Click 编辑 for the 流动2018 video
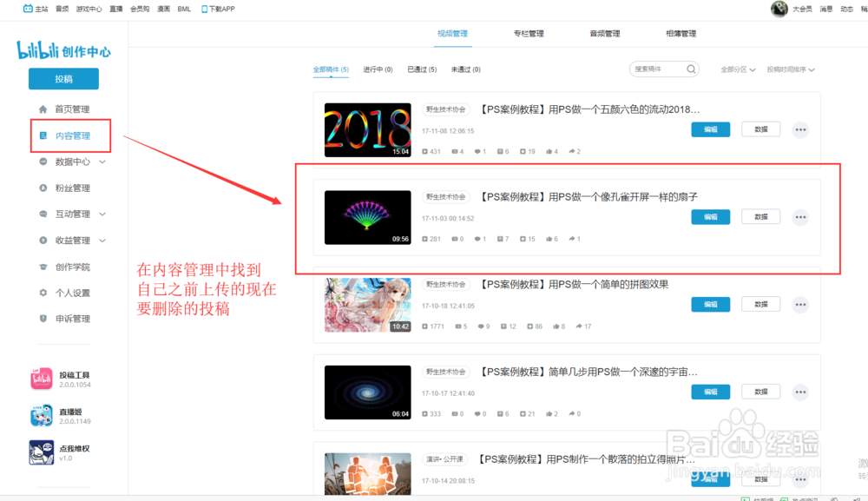 (710, 129)
